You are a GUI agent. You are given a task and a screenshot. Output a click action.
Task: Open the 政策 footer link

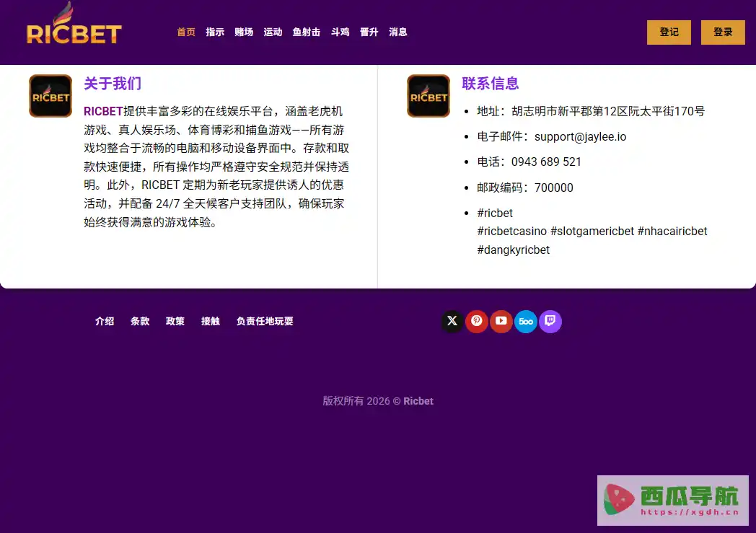point(175,322)
